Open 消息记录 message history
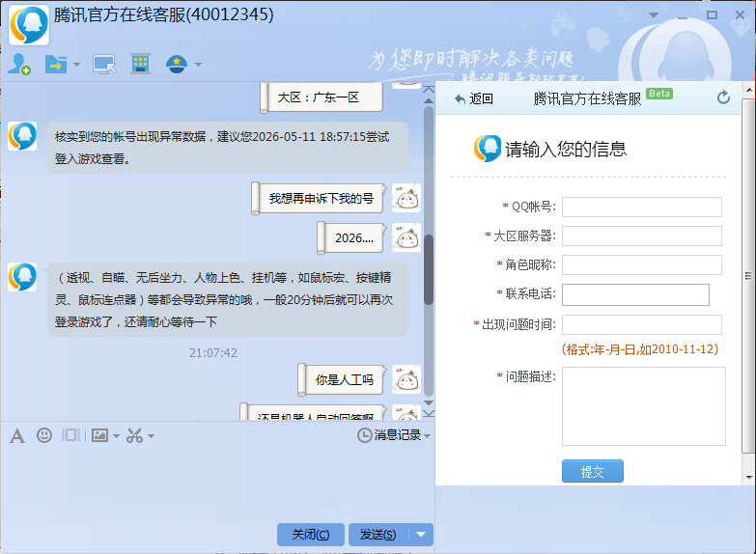756x554 pixels. point(389,435)
